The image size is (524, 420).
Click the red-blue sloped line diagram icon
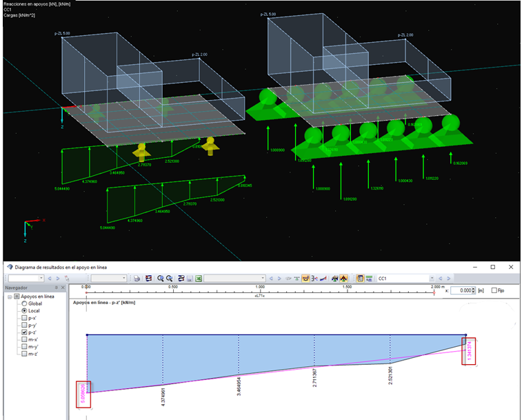323,279
